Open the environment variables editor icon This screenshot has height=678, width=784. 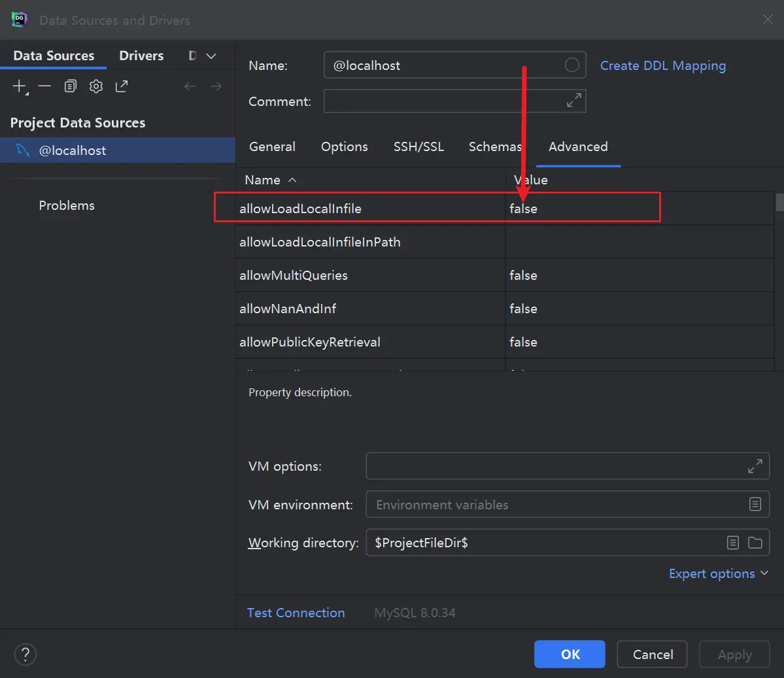(755, 504)
